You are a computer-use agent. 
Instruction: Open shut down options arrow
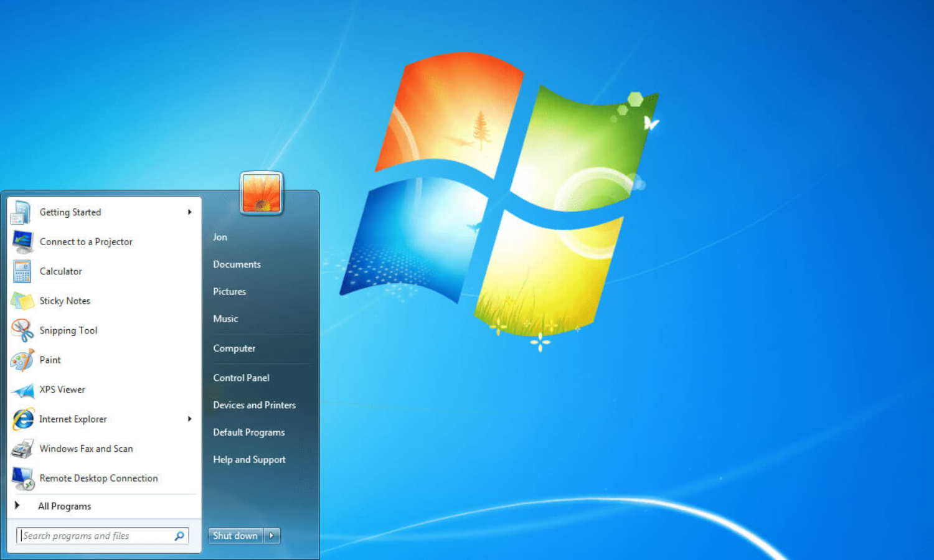click(x=272, y=536)
